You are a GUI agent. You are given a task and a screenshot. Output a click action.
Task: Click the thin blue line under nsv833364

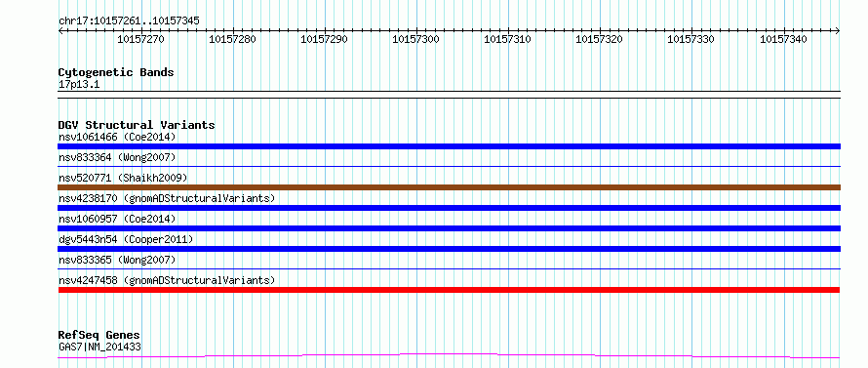tap(449, 166)
